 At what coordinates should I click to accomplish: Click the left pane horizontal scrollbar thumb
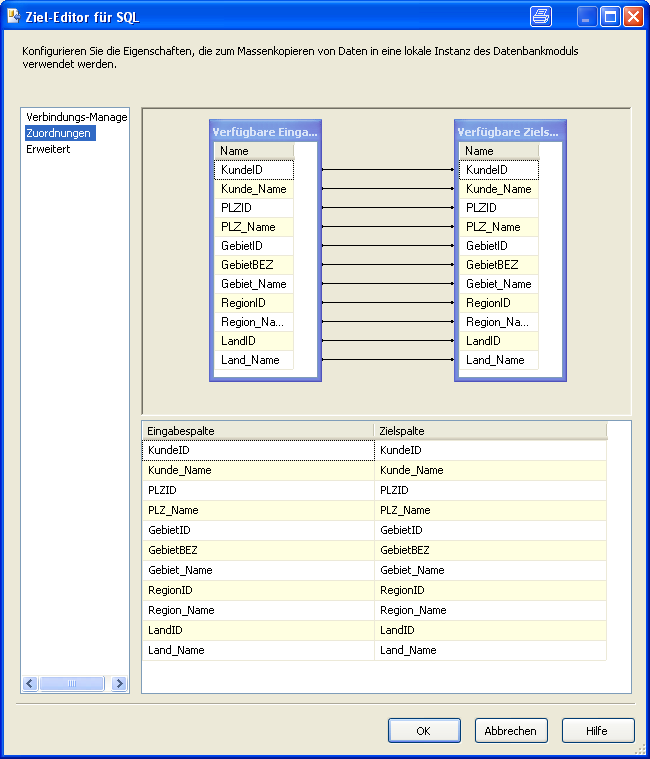pos(72,683)
